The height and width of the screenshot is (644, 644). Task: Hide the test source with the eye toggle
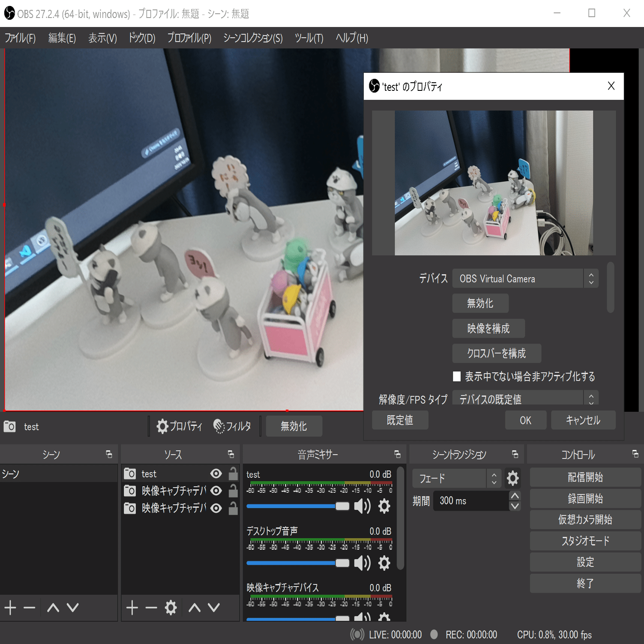tap(216, 473)
